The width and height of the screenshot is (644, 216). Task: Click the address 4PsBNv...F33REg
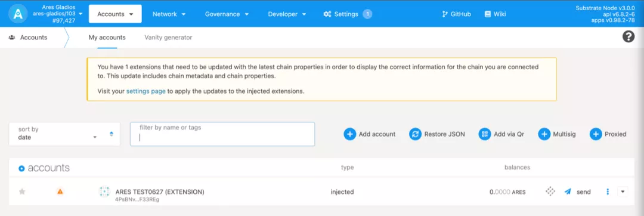click(x=137, y=199)
